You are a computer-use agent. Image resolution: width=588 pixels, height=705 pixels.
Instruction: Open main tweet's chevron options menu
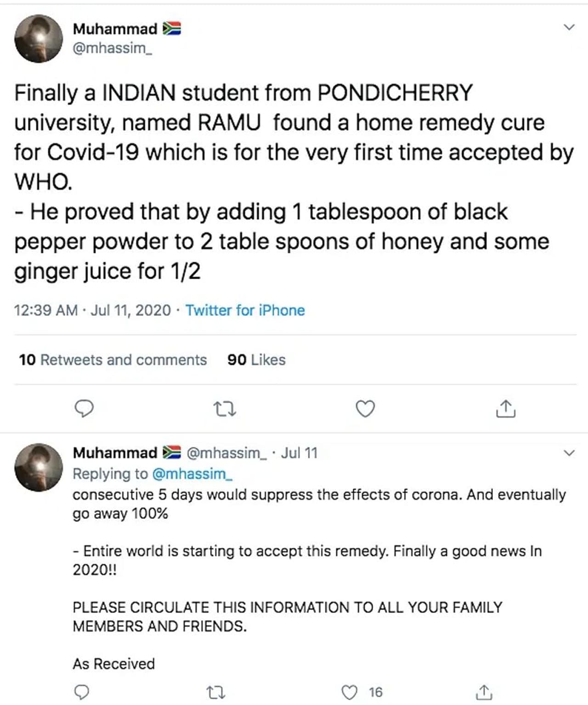[569, 28]
